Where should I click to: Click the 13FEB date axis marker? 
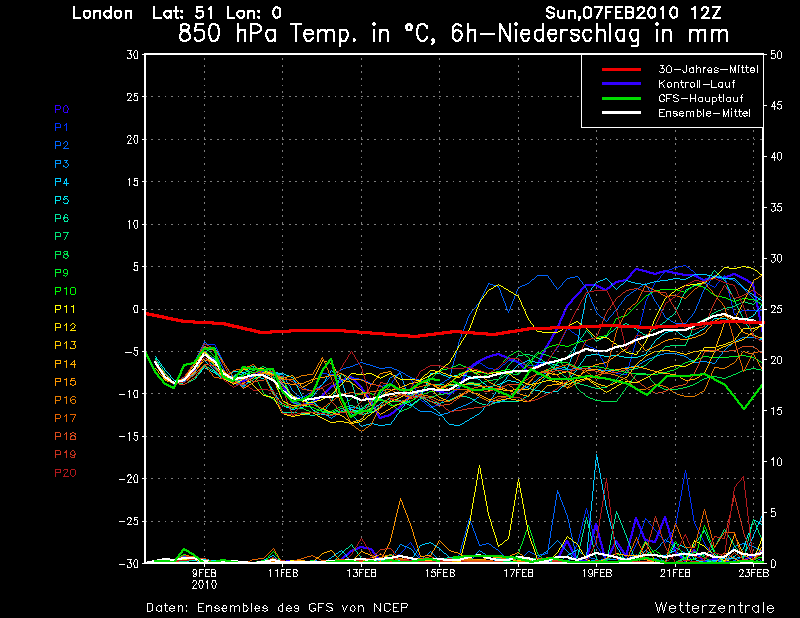[x=361, y=573]
